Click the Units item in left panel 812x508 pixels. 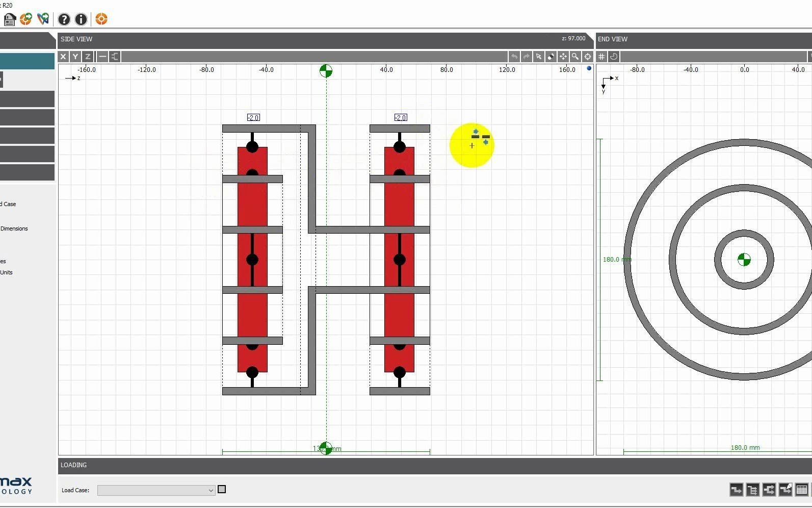(6, 272)
